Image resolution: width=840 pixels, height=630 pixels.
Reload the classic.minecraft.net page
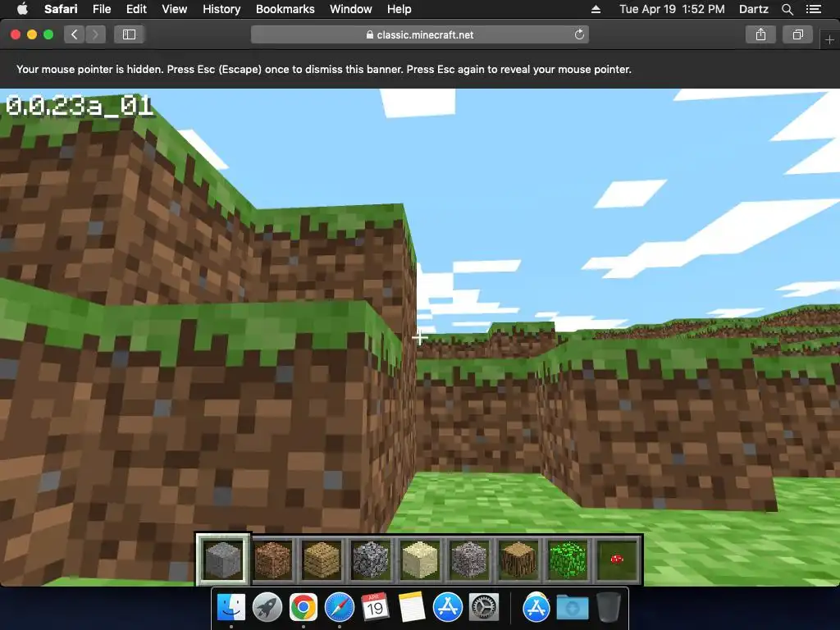579,34
